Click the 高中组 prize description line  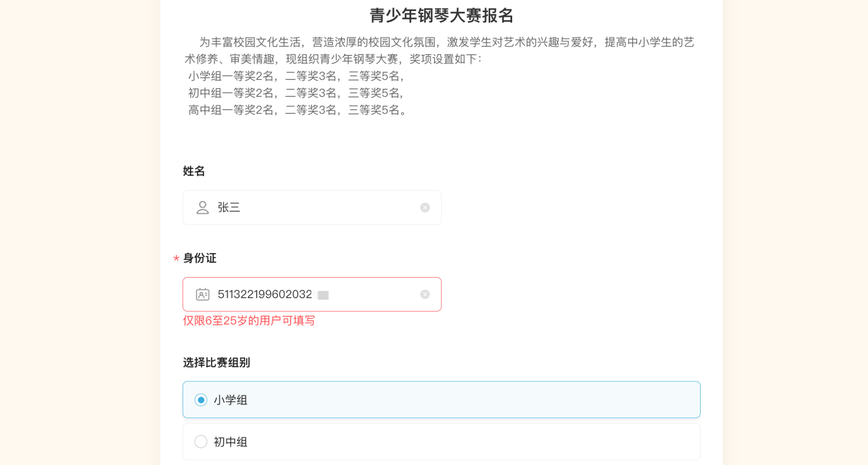point(298,110)
